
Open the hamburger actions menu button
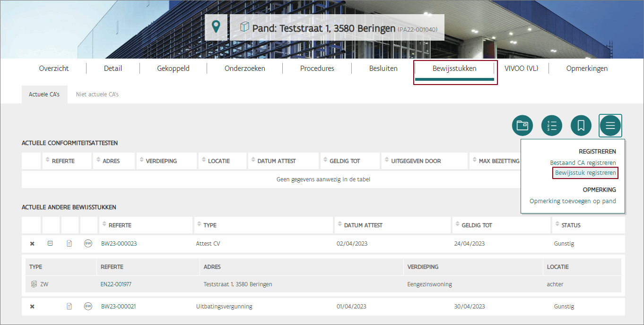pyautogui.click(x=610, y=126)
